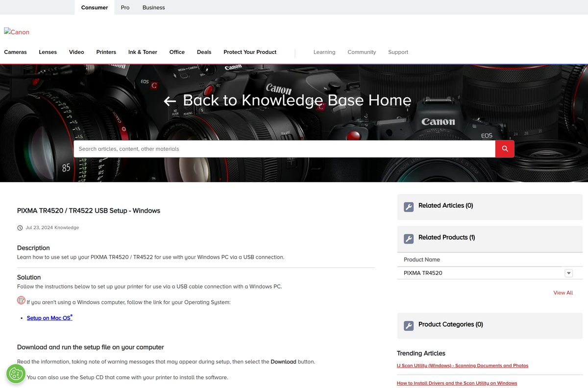Viewport: 588px width, 388px height.
Task: Switch to the Business tab
Action: pos(153,7)
